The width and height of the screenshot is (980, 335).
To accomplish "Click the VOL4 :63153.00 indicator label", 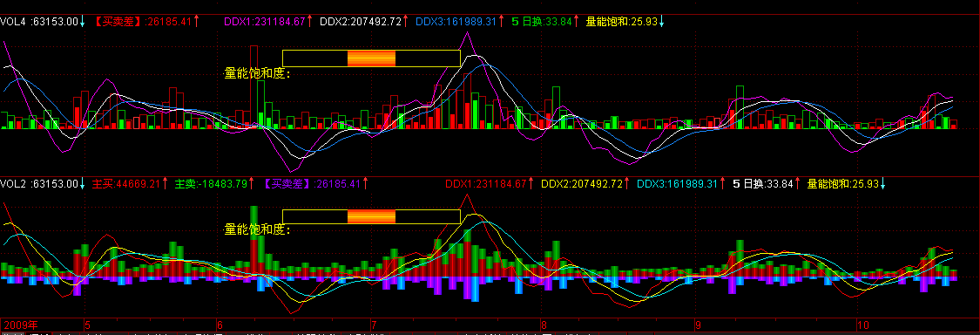I will (39, 21).
